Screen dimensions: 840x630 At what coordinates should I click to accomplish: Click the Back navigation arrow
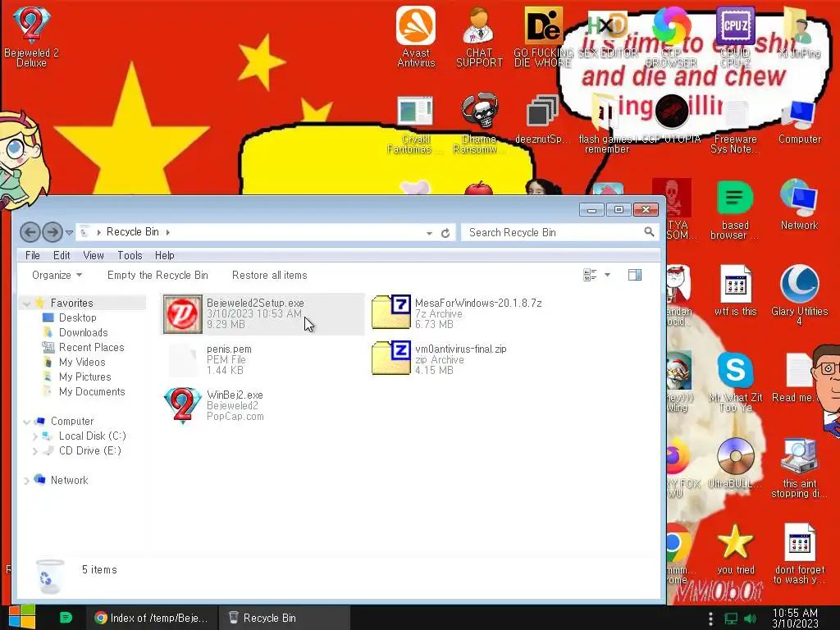point(30,232)
